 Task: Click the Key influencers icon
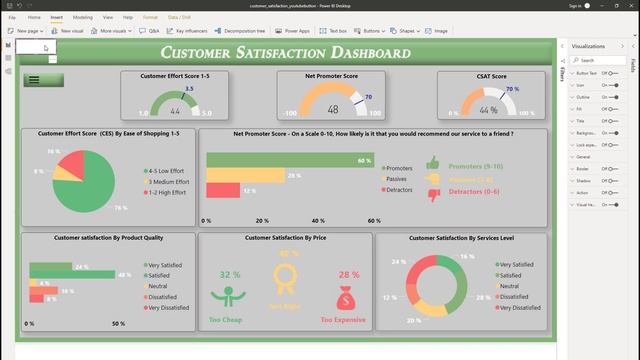[170, 31]
